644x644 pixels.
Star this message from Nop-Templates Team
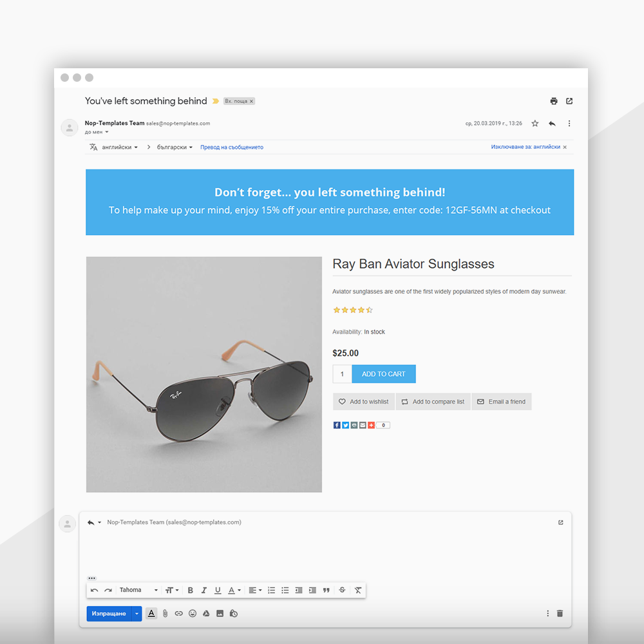point(535,123)
